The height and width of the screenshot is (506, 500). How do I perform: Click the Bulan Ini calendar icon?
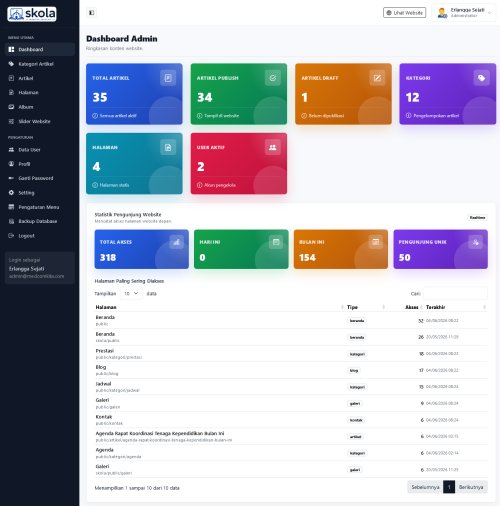tap(376, 242)
